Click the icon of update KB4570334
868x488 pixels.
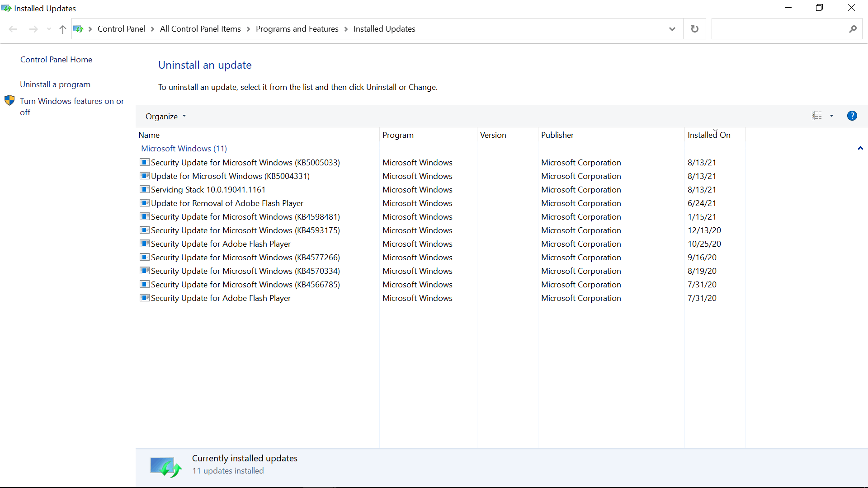(x=145, y=270)
